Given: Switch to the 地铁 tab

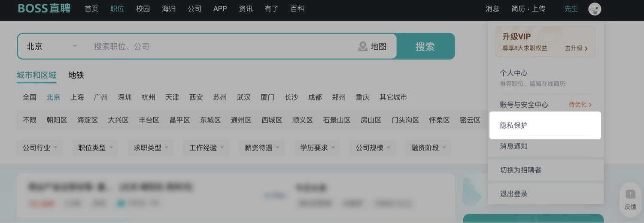Looking at the screenshot, I should (76, 75).
